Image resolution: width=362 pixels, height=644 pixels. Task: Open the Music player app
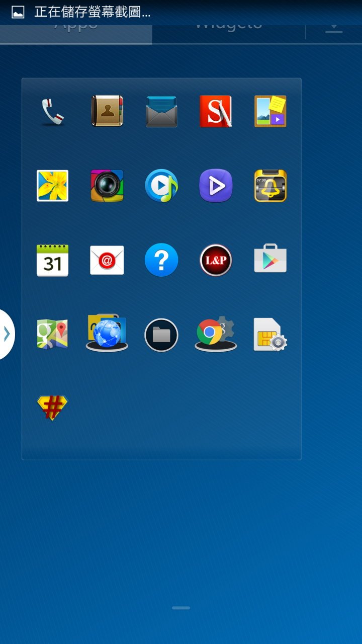(x=161, y=186)
